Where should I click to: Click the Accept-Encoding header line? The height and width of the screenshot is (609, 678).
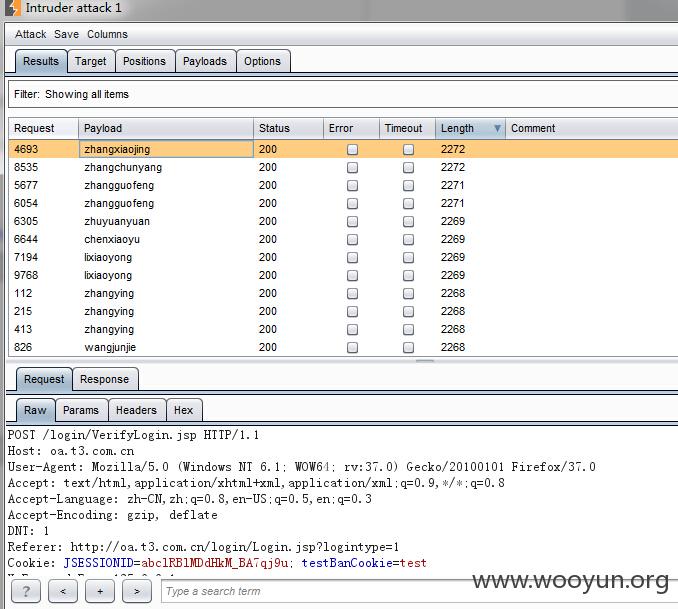pyautogui.click(x=112, y=515)
